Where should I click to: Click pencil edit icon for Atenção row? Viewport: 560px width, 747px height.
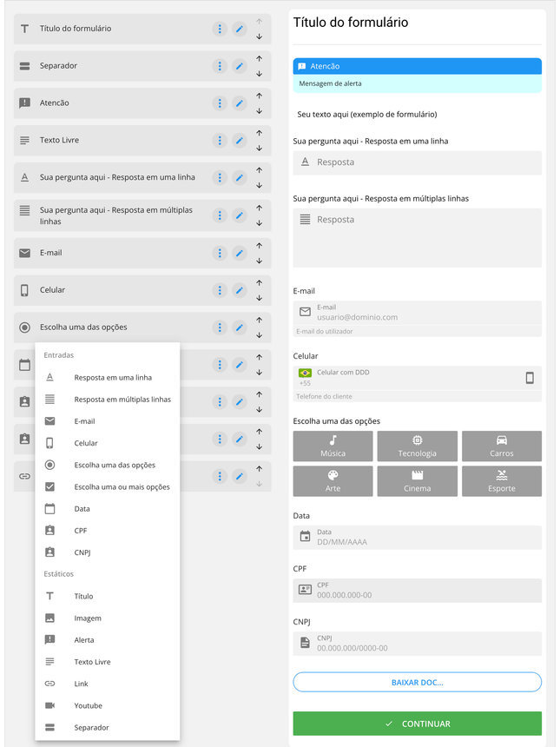point(240,103)
